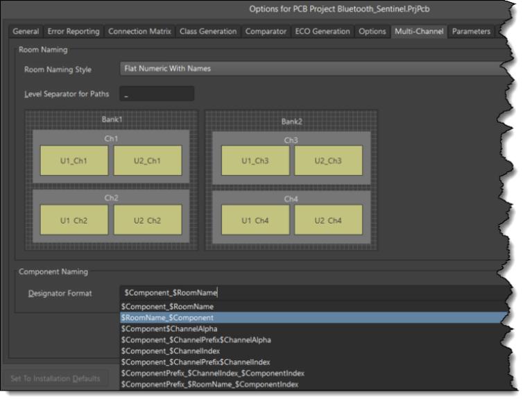
Task: Open the Error Reporting tab
Action: (74, 31)
